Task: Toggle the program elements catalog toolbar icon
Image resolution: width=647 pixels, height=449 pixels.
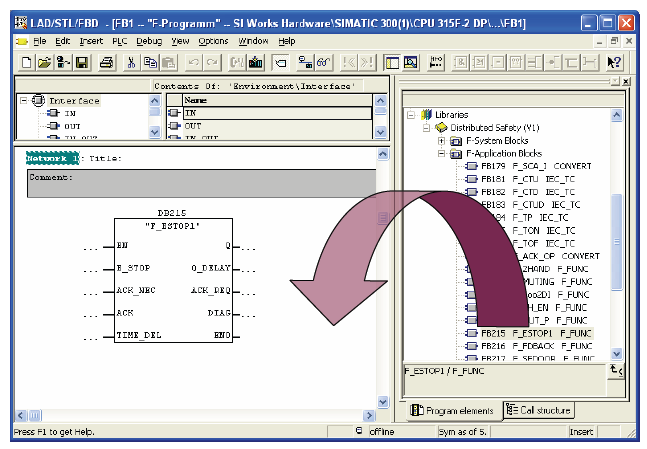Action: 281,63
